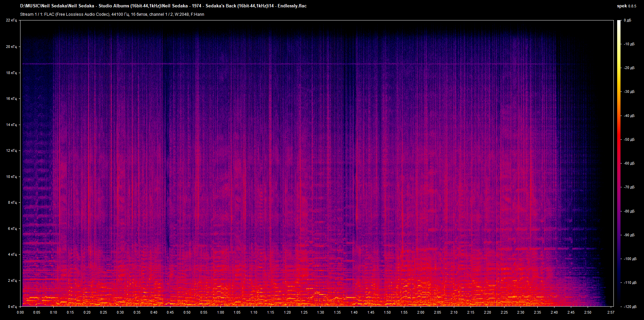Click the 0:25 time axis label

point(103,313)
